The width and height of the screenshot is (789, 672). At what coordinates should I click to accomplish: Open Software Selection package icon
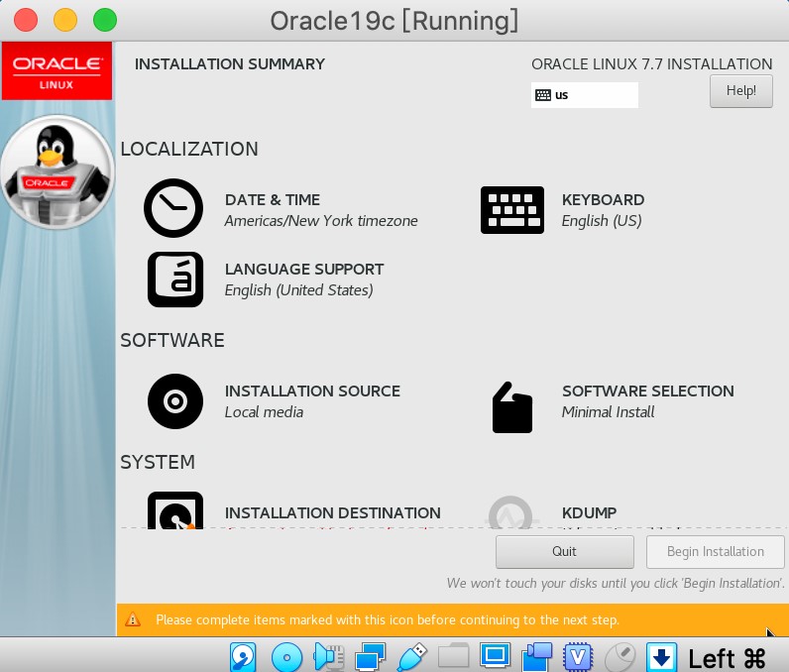(512, 407)
